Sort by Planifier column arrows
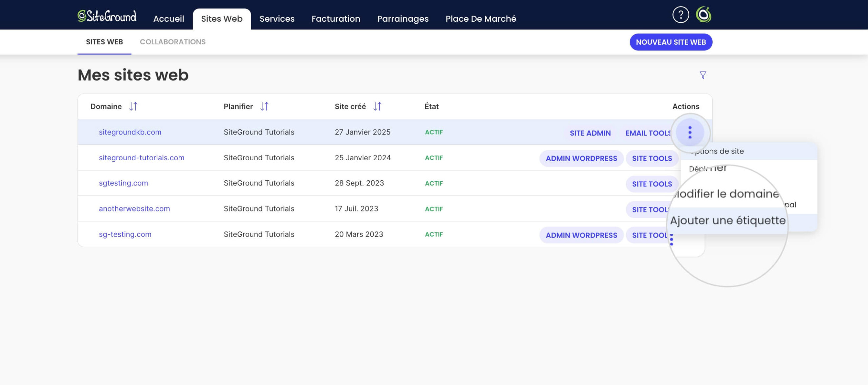This screenshot has width=868, height=385. point(264,106)
